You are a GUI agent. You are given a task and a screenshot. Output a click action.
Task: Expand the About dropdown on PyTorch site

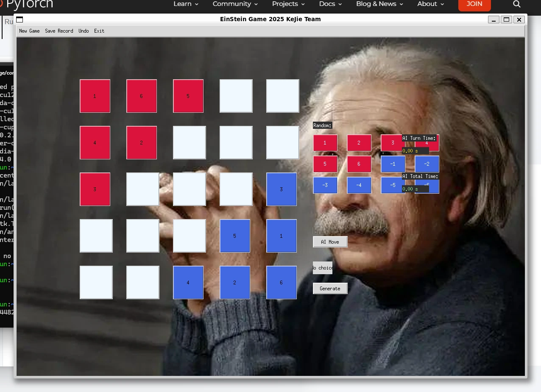click(x=430, y=4)
